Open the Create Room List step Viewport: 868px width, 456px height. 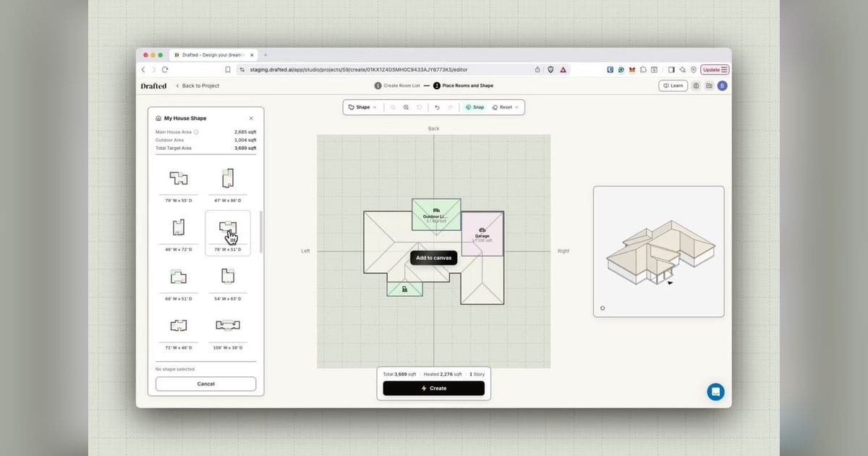[x=397, y=85]
